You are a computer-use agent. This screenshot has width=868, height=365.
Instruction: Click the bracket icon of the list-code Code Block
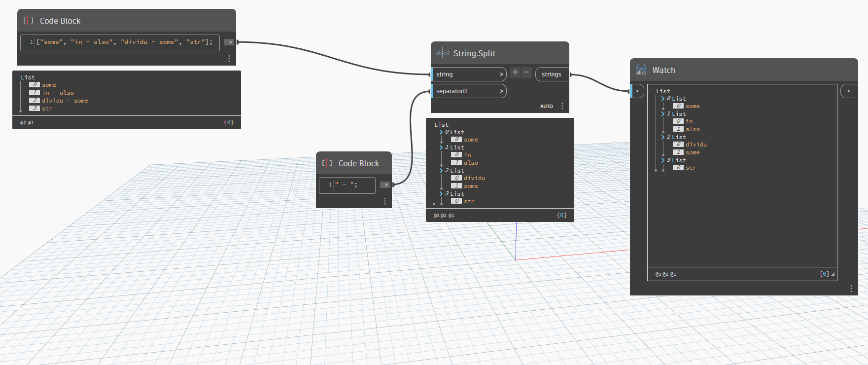click(29, 21)
